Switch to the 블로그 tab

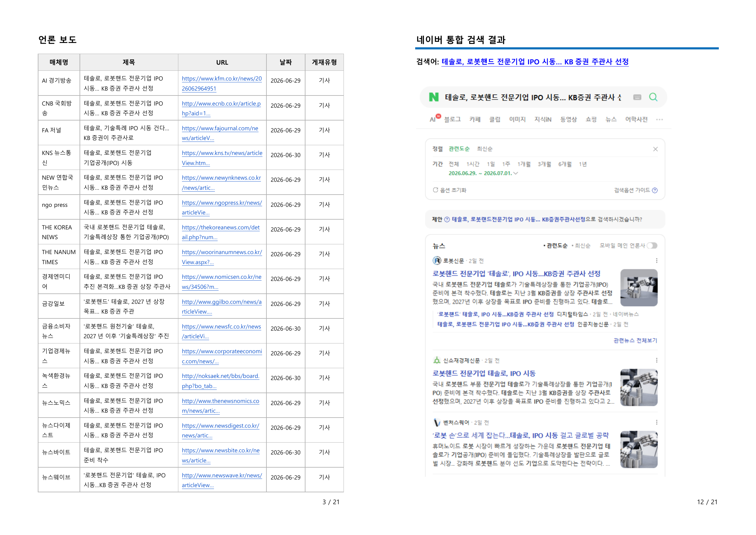click(x=452, y=120)
